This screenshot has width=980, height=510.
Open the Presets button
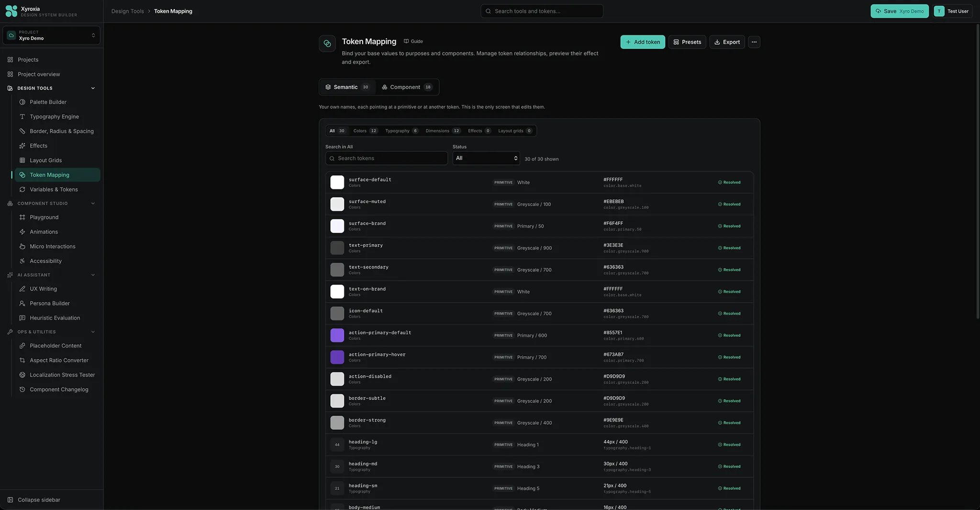click(687, 42)
